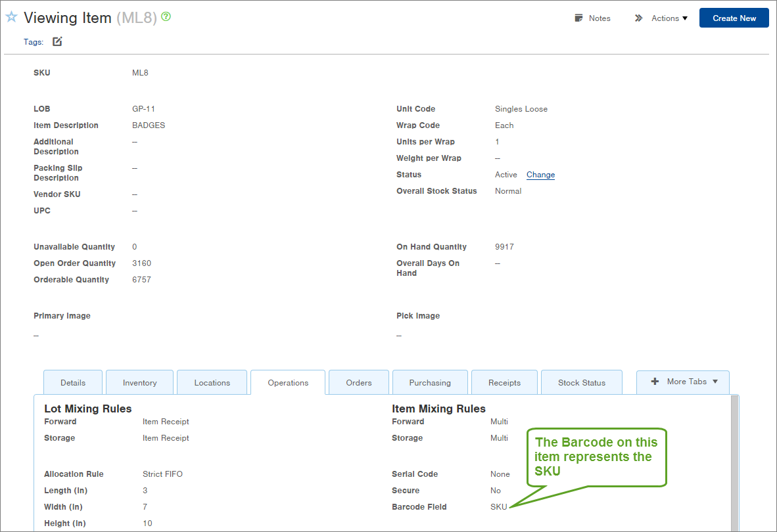This screenshot has width=777, height=532.
Task: Select the Overall Stock Status Normal value
Action: 508,191
